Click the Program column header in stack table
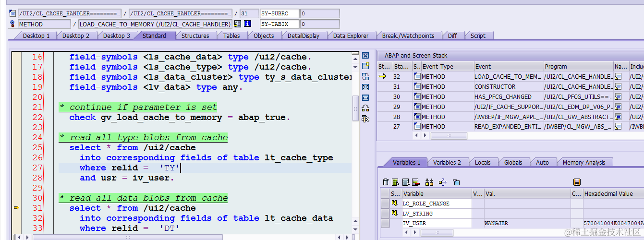Viewport: 644px width, 240px height. [x=578, y=66]
